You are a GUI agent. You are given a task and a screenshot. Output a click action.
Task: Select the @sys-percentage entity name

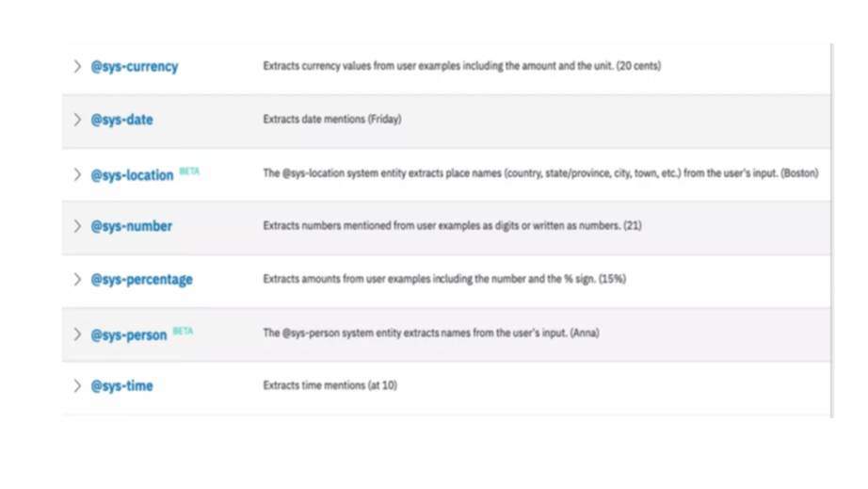(x=141, y=280)
